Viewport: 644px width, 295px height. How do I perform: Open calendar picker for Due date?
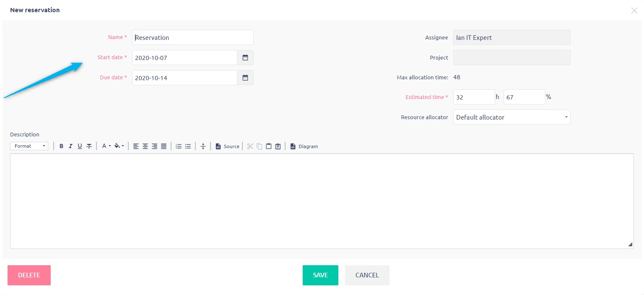(245, 78)
